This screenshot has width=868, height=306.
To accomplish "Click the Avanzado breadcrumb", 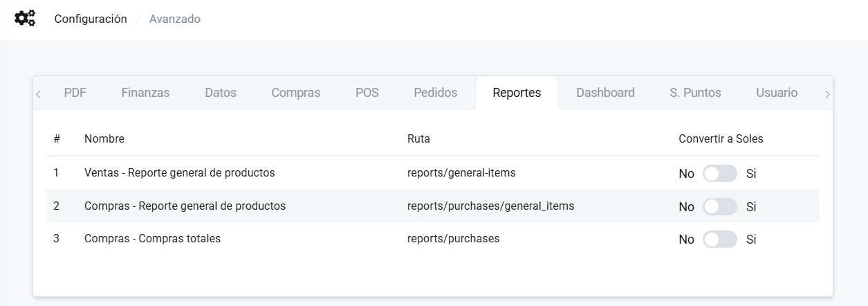I will pos(175,19).
